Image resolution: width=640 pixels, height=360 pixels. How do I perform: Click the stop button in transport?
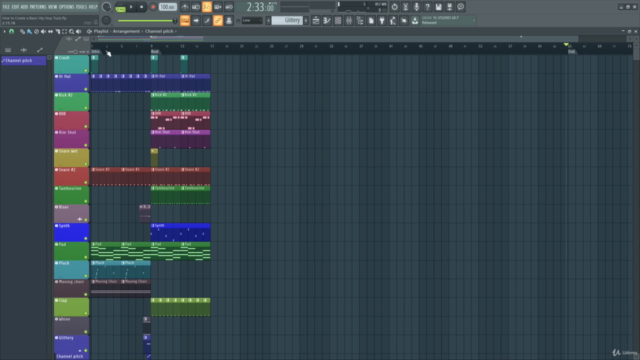[142, 7]
